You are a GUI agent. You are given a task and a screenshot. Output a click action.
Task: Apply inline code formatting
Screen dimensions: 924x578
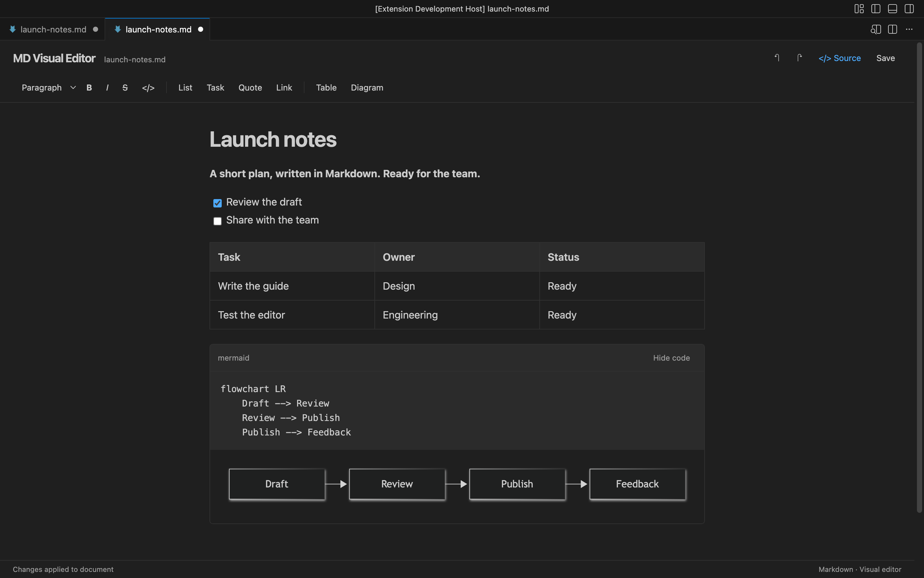click(x=148, y=88)
